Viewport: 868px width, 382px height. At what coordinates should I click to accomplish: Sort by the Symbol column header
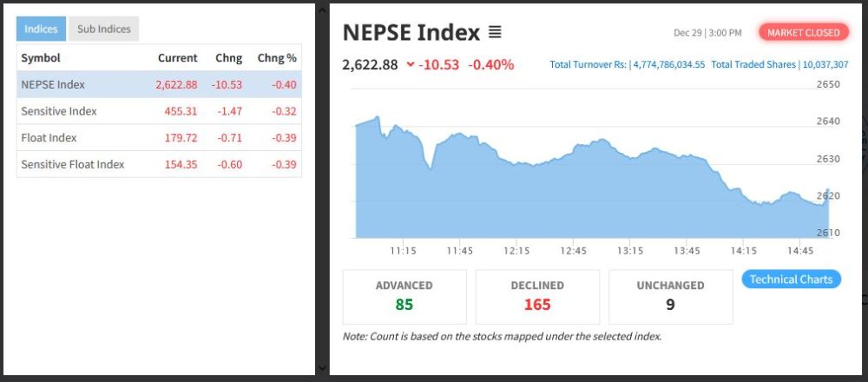pyautogui.click(x=41, y=58)
